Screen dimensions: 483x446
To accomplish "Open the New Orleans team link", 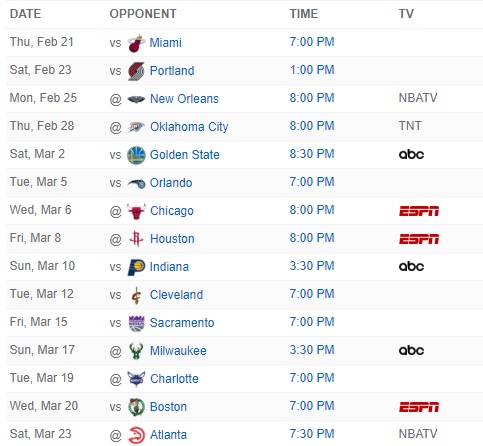I will click(x=184, y=99).
